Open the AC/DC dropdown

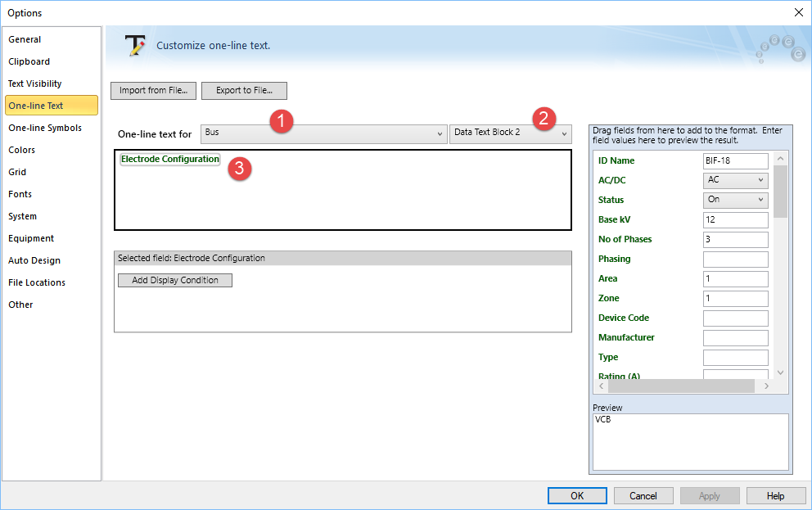tap(735, 180)
